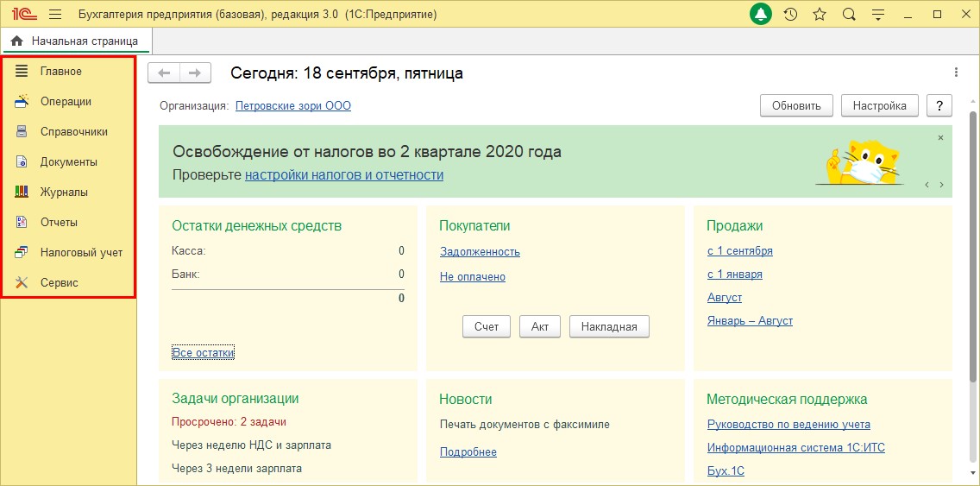Open Январь – Август sales link
The height and width of the screenshot is (486, 980).
click(750, 321)
